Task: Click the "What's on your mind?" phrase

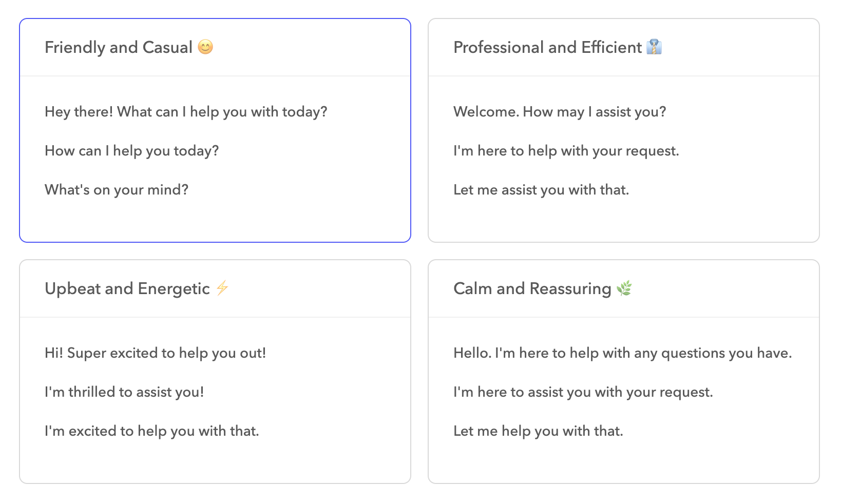Action: click(117, 190)
